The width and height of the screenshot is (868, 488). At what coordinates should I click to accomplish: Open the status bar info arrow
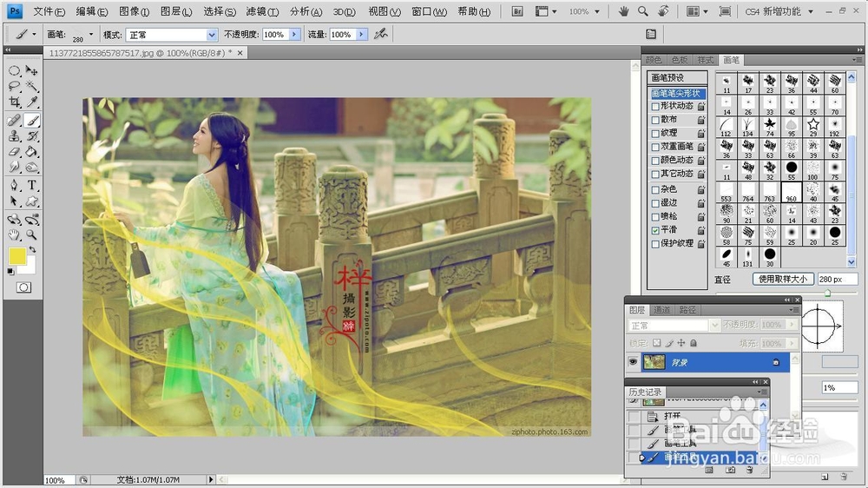(211, 479)
